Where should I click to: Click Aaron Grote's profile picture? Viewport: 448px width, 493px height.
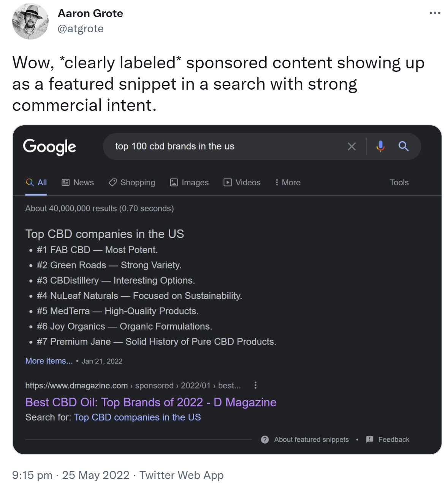click(30, 21)
